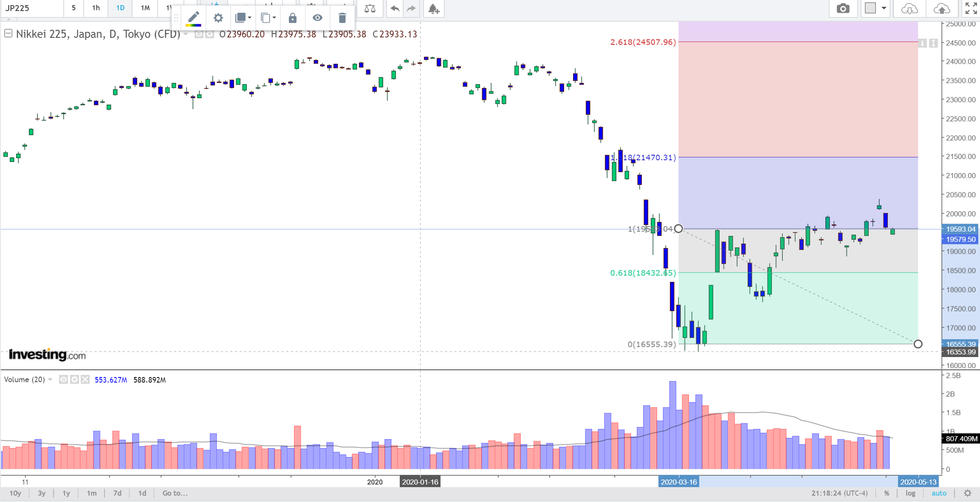Image resolution: width=980 pixels, height=502 pixels.
Task: Lock the selected Fibonacci drawing
Action: [x=292, y=18]
